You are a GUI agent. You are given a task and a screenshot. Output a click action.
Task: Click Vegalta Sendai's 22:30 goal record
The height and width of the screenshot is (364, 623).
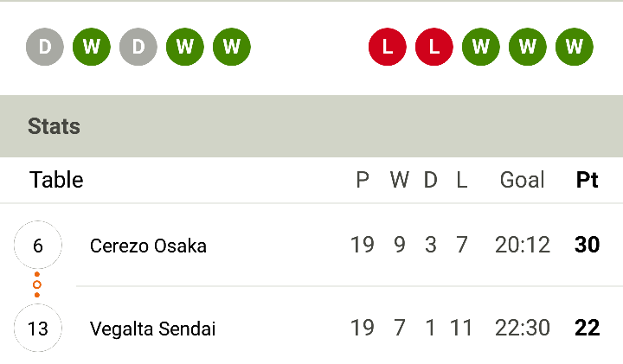point(523,328)
